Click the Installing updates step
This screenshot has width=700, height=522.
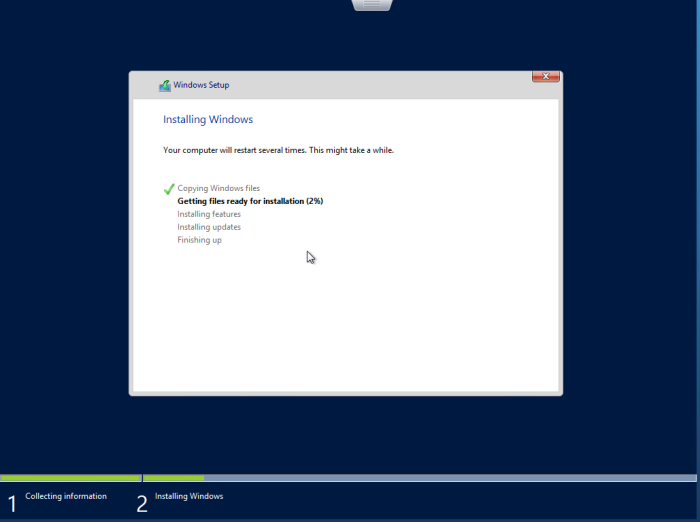coord(209,227)
